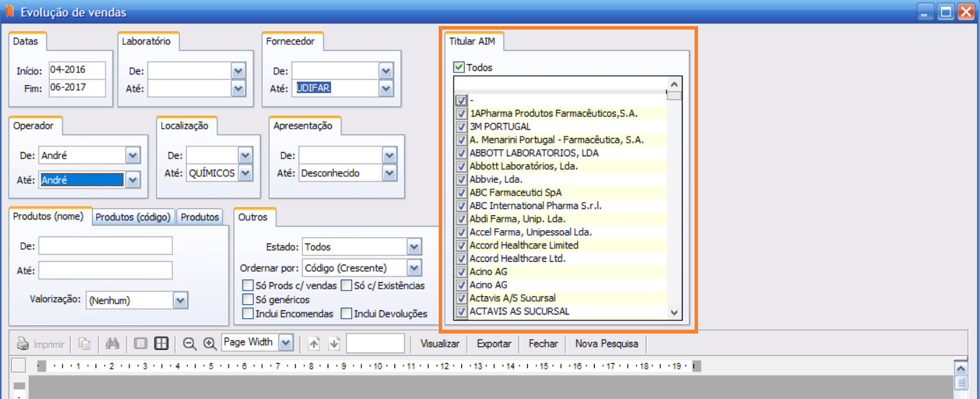The width and height of the screenshot is (980, 399).
Task: Enable Inclui Encomendas checkbox
Action: (x=247, y=314)
